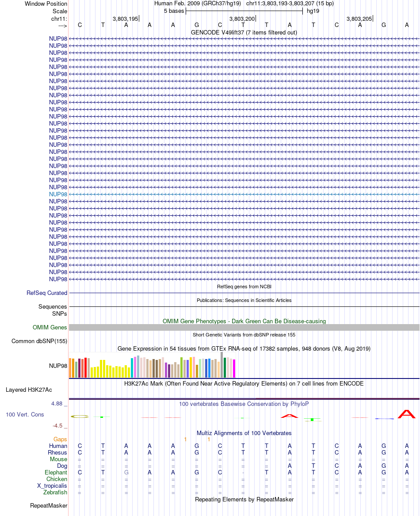Screen dimensions: 420x516
Task: Click the gray OMIM Genes item bar
Action: [x=244, y=328]
